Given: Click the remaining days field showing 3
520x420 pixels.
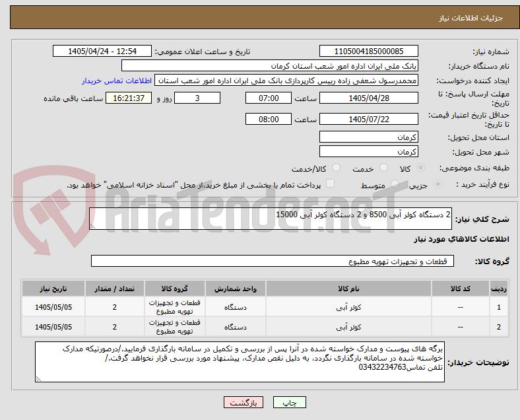Looking at the screenshot, I should point(197,98).
